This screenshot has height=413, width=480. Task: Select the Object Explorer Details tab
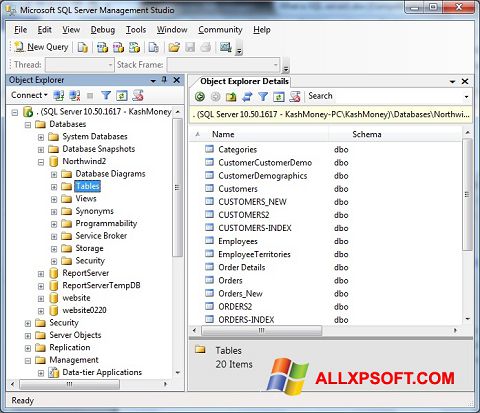coord(244,81)
